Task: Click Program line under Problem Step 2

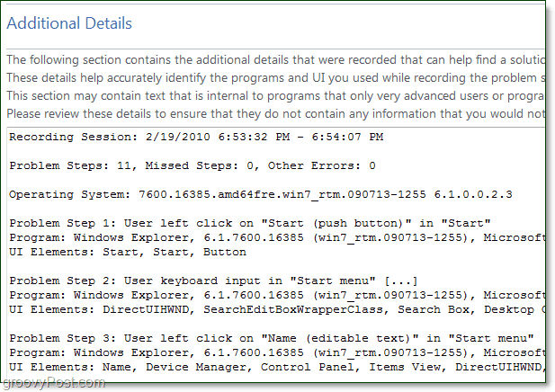Action: coord(277,295)
